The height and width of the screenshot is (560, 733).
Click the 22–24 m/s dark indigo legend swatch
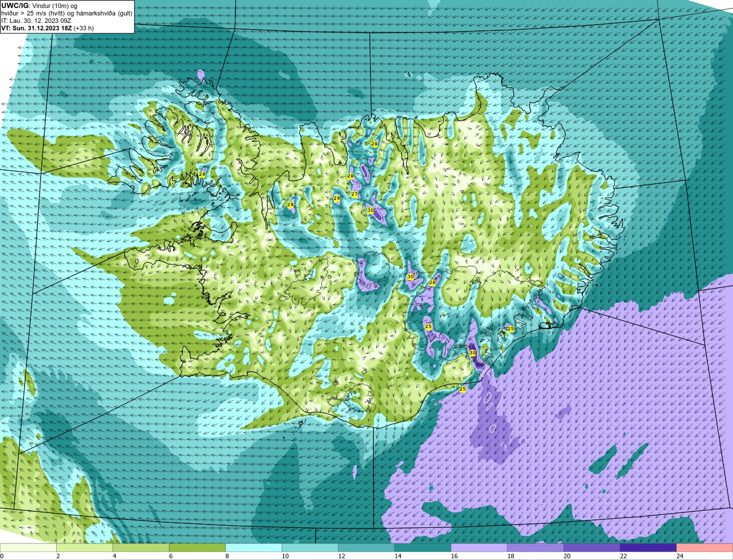tap(648, 547)
